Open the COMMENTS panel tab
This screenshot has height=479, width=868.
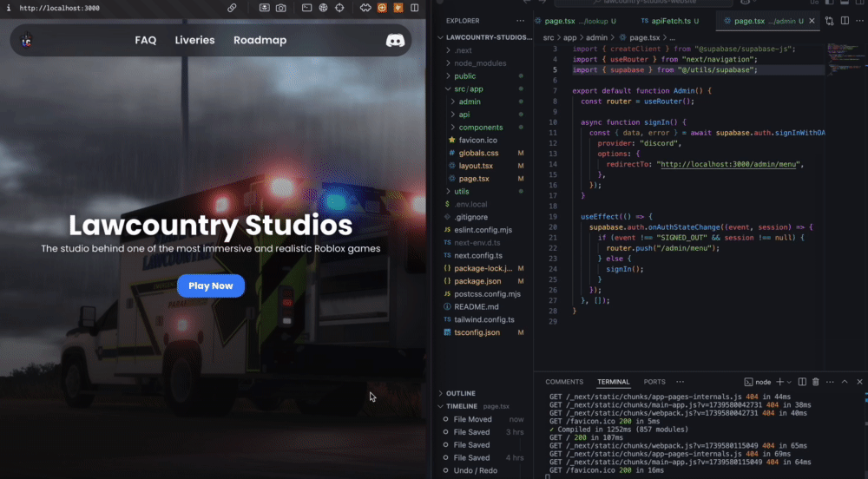(x=564, y=382)
